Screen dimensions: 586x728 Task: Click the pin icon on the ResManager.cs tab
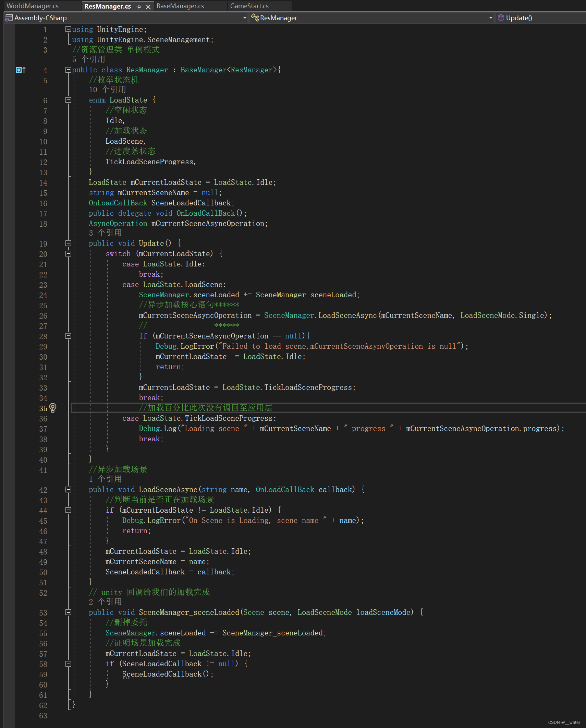138,6
